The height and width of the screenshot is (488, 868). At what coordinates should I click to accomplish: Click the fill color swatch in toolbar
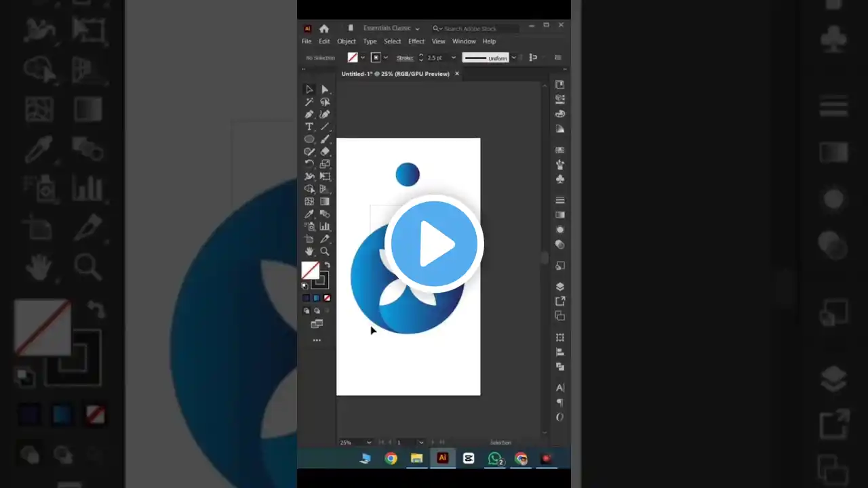tap(310, 270)
